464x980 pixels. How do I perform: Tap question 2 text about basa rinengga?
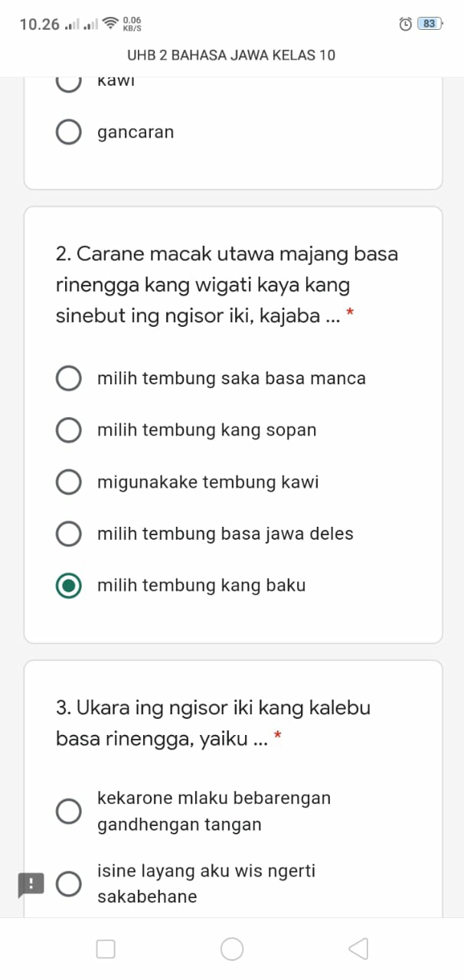tap(227, 285)
